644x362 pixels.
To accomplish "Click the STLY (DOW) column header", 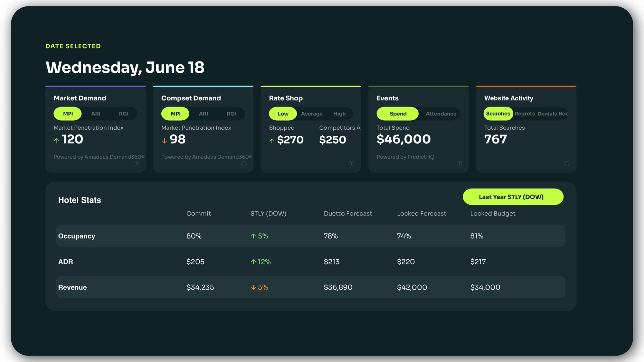I will [x=269, y=214].
